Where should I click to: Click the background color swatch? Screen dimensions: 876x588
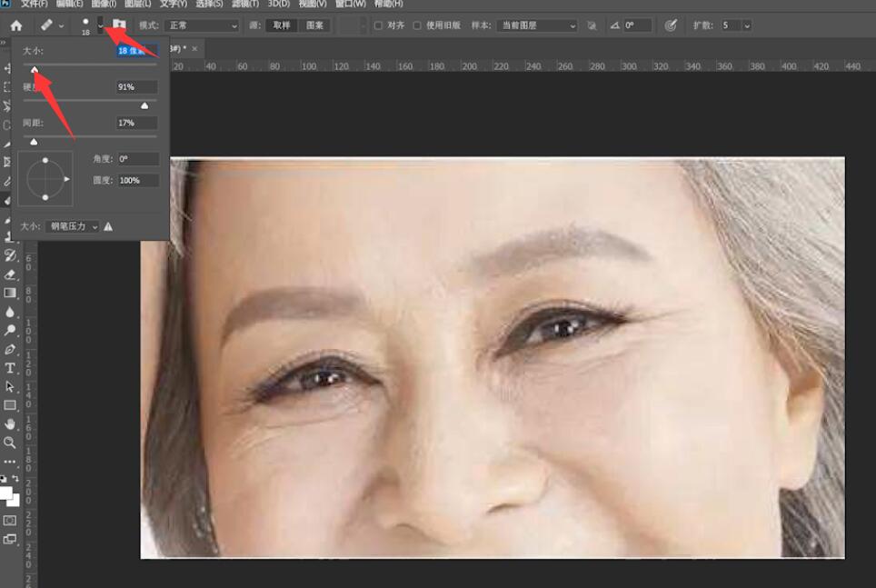15,502
